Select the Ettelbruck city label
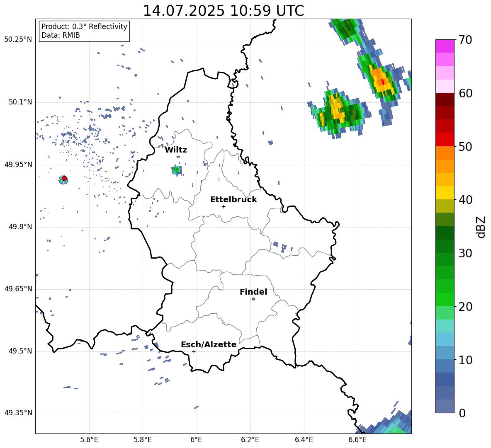The width and height of the screenshot is (491, 448). coord(233,200)
